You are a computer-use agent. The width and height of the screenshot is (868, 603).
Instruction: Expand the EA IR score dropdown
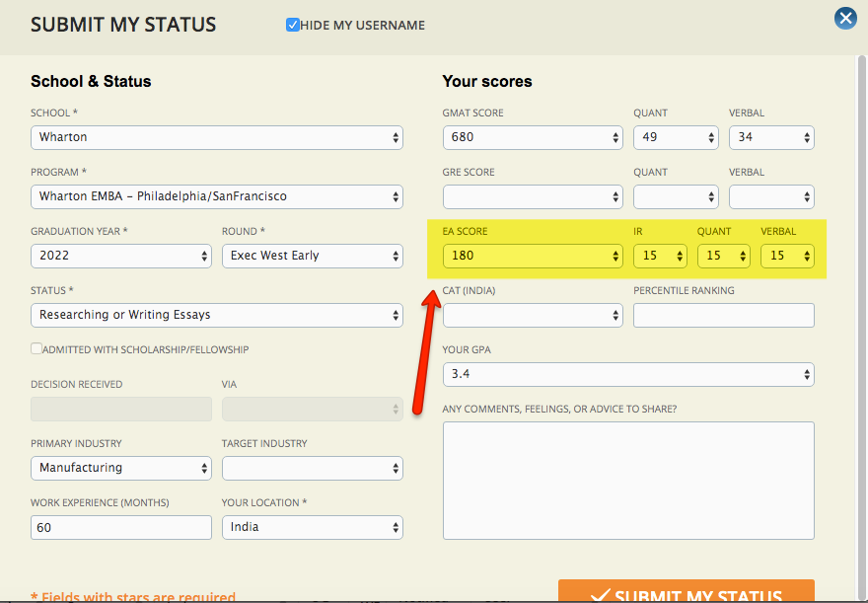660,256
